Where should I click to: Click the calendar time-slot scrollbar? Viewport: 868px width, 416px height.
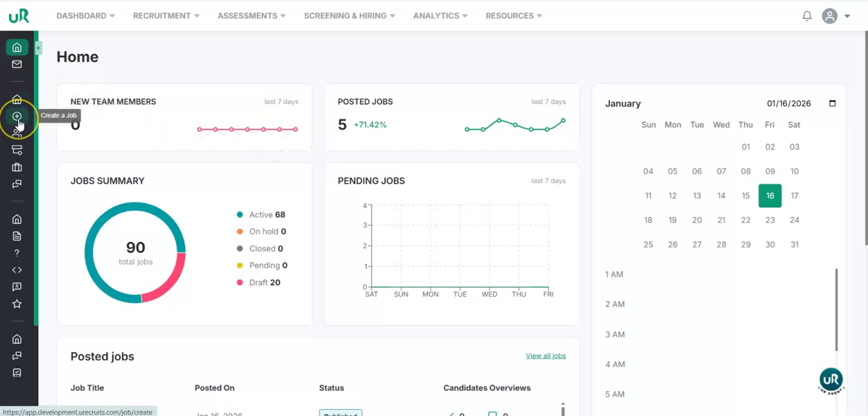tap(836, 310)
